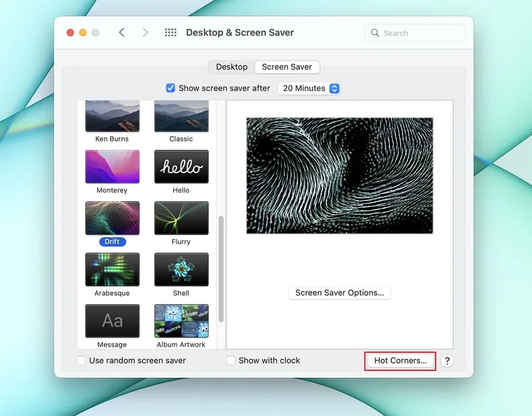Go forward with the right chevron
Viewport: 532px width, 416px height.
(145, 33)
